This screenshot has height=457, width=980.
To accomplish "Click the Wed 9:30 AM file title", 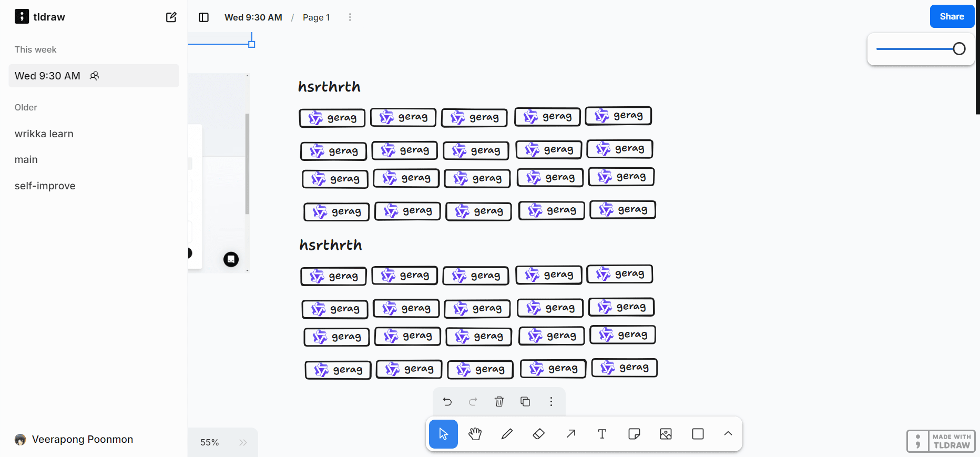I will [x=253, y=17].
